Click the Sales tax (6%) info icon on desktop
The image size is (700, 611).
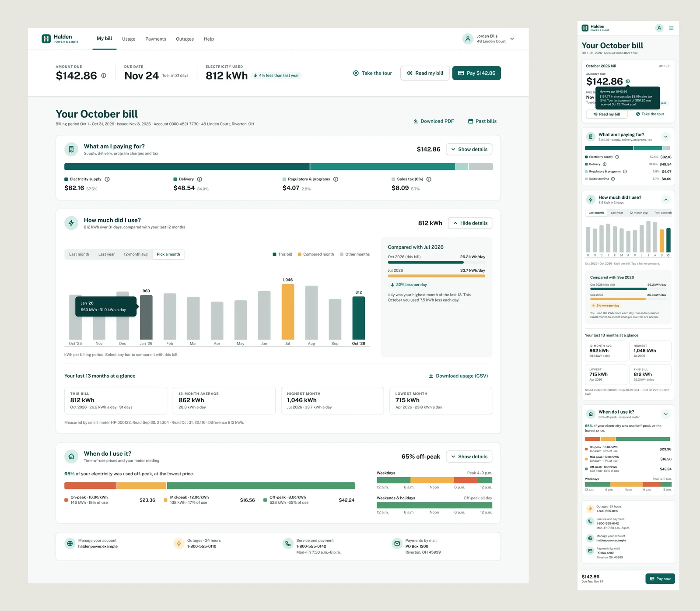pos(429,179)
